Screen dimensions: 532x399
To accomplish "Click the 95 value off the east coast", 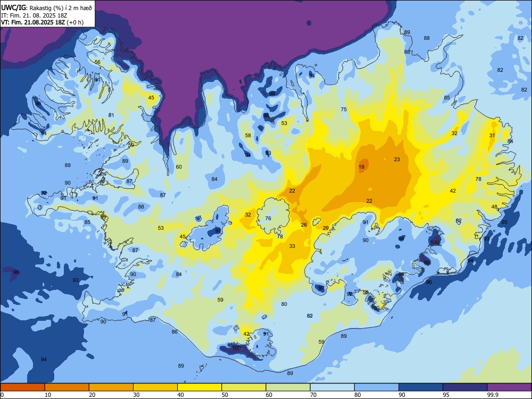I will pos(504,222).
